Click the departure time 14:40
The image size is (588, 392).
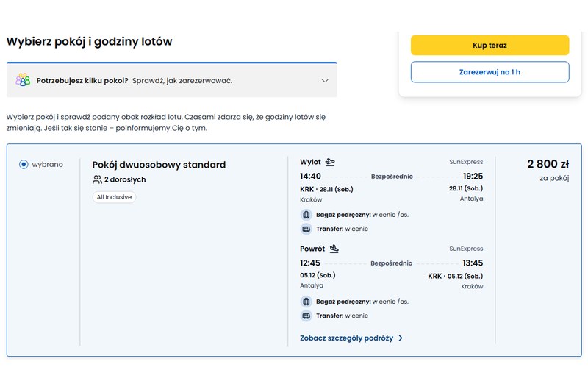(x=310, y=177)
